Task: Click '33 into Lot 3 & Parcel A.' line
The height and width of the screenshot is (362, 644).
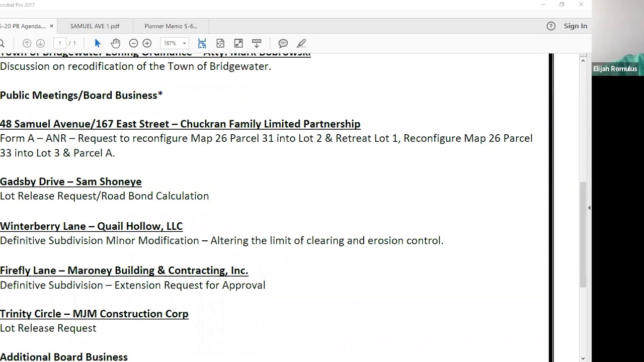Action: [57, 153]
